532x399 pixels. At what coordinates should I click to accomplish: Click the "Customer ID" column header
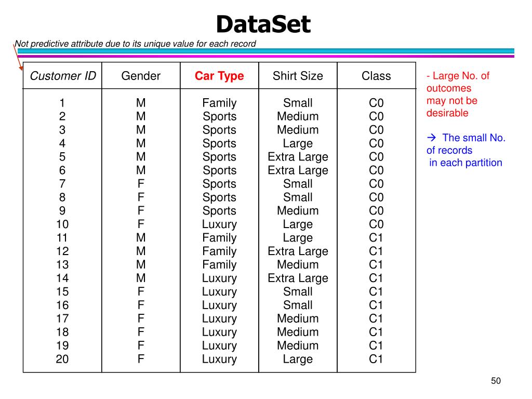(63, 76)
